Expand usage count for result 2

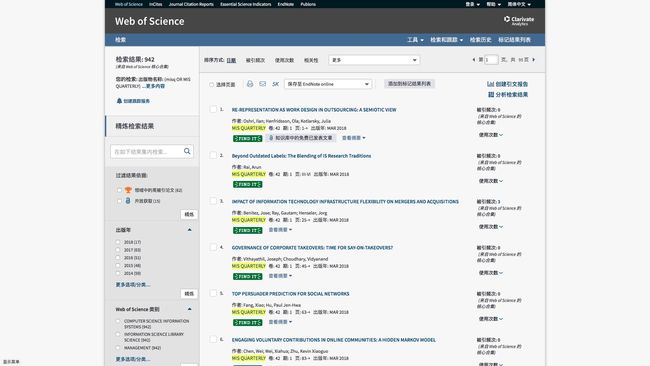pyautogui.click(x=491, y=181)
